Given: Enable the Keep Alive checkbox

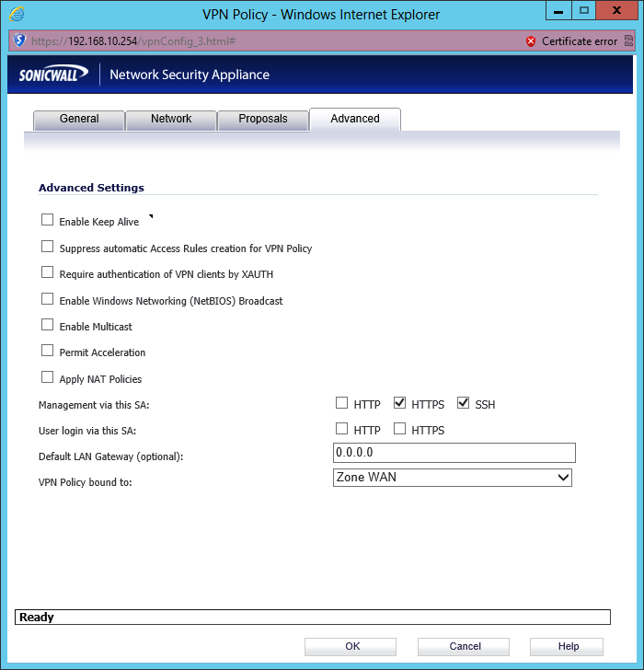Looking at the screenshot, I should pyautogui.click(x=48, y=221).
